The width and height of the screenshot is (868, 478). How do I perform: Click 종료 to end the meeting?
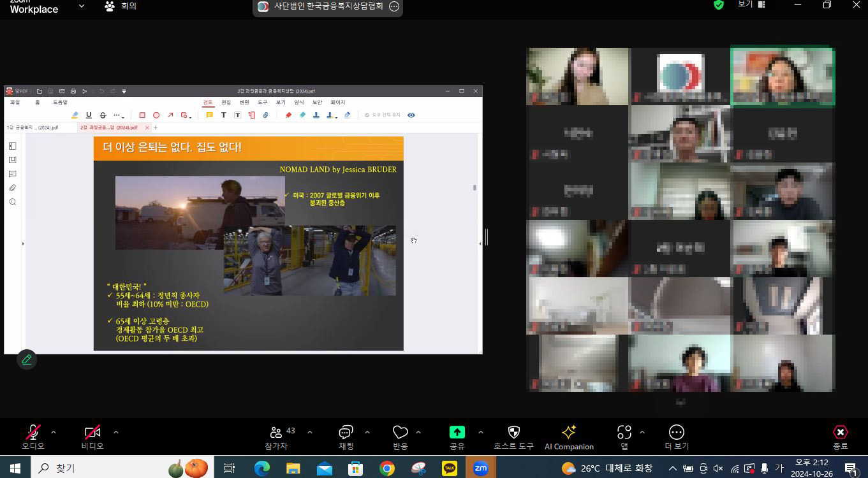coord(841,437)
